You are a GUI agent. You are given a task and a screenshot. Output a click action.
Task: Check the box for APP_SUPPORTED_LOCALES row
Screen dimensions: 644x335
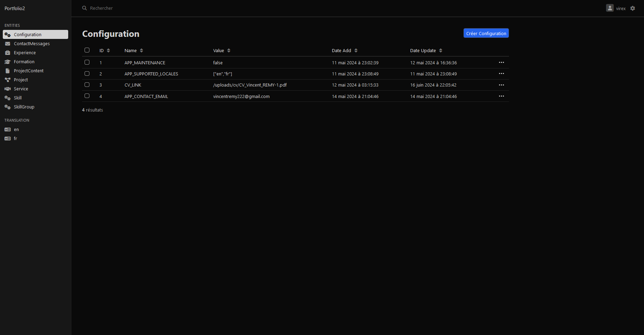[87, 73]
